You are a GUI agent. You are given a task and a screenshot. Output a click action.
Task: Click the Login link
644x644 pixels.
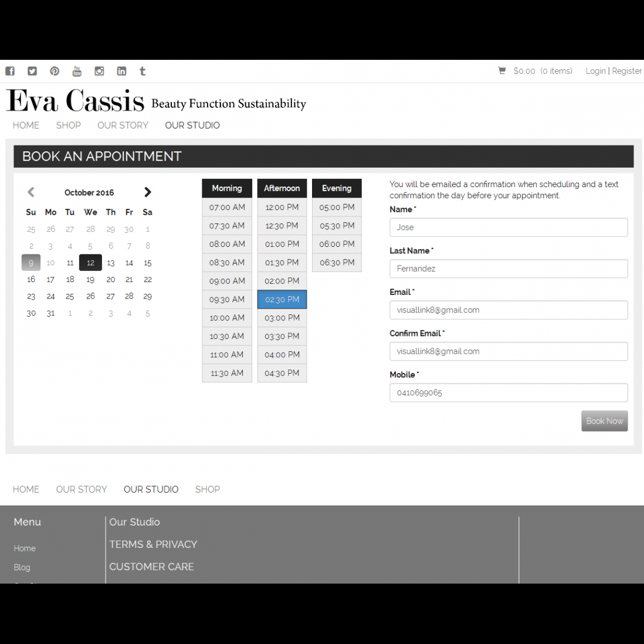[x=595, y=71]
